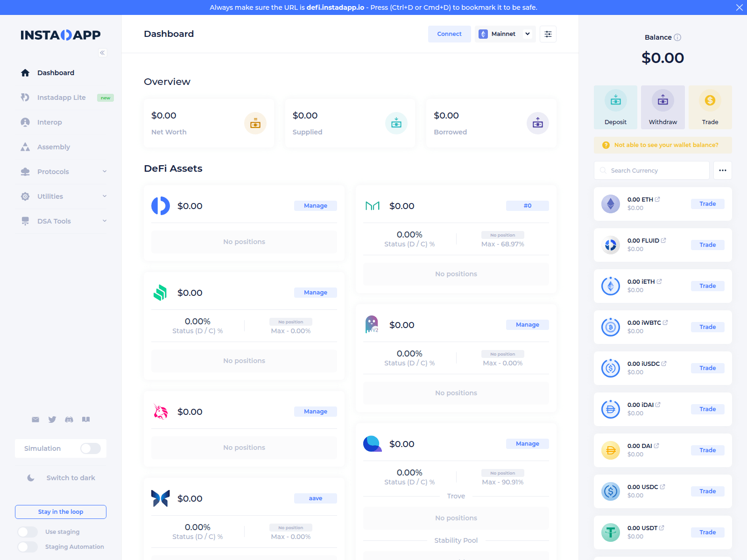747x560 pixels.
Task: Click Manage on the Compound card
Action: [316, 293]
